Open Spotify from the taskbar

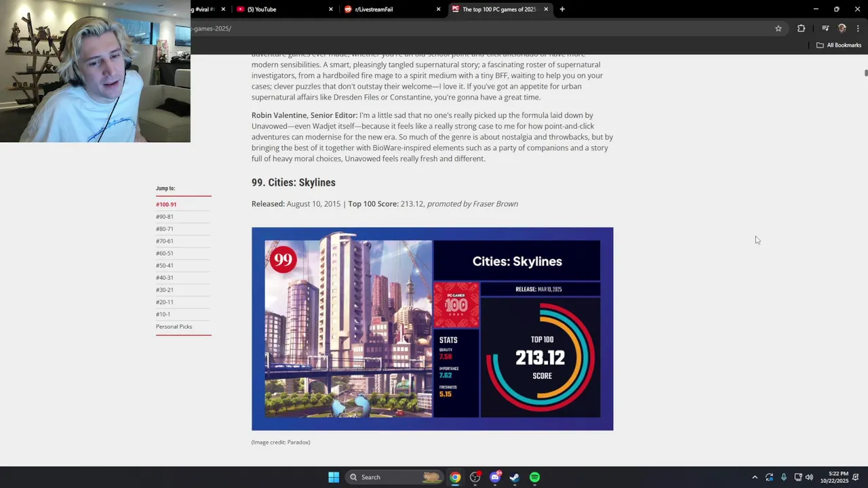tap(535, 477)
